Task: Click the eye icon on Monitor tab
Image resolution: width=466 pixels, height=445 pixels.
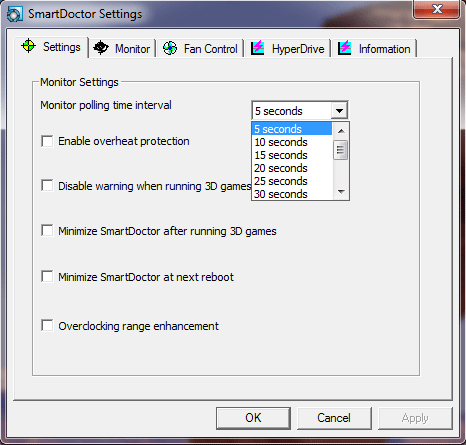Action: point(101,48)
